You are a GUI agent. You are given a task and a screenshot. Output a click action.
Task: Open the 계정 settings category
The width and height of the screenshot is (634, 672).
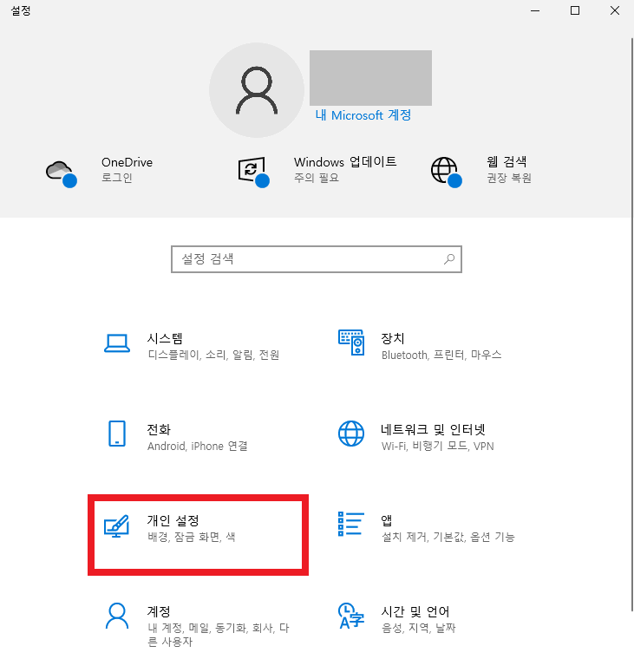coord(195,626)
